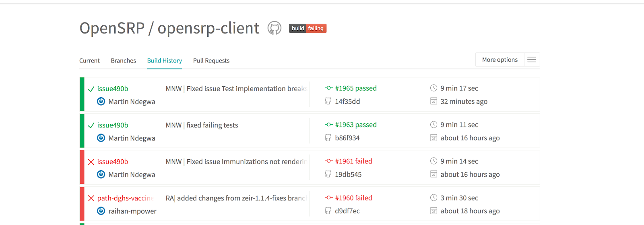Open the OpenSRP organization link in title
644x225 pixels.
coord(112,28)
